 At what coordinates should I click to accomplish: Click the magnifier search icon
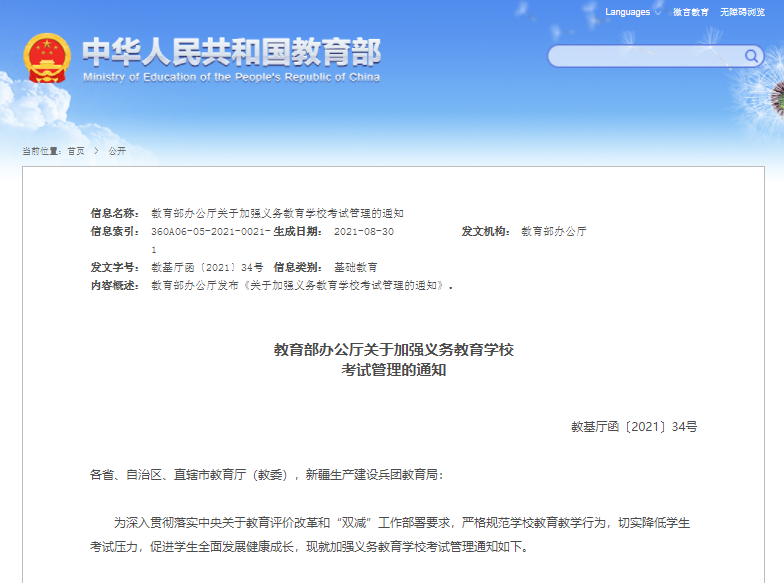[x=751, y=55]
